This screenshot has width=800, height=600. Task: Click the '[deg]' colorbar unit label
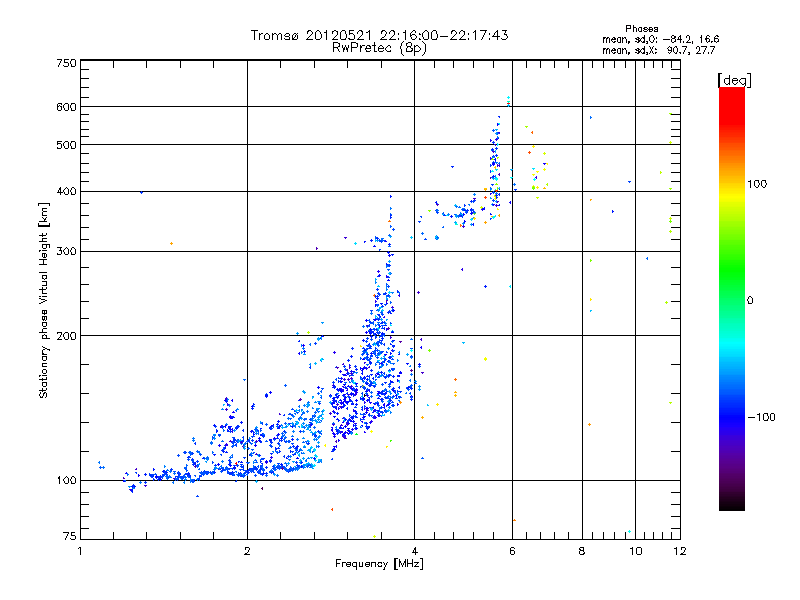tap(734, 80)
